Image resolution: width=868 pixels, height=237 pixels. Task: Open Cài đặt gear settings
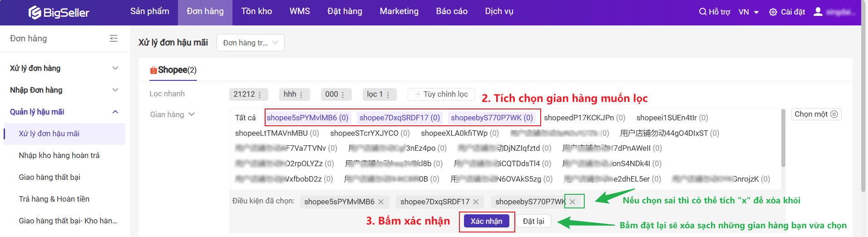(x=773, y=12)
